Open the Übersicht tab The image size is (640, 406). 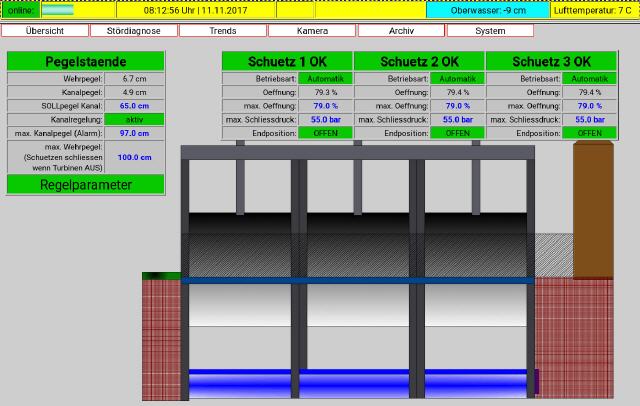coord(45,31)
